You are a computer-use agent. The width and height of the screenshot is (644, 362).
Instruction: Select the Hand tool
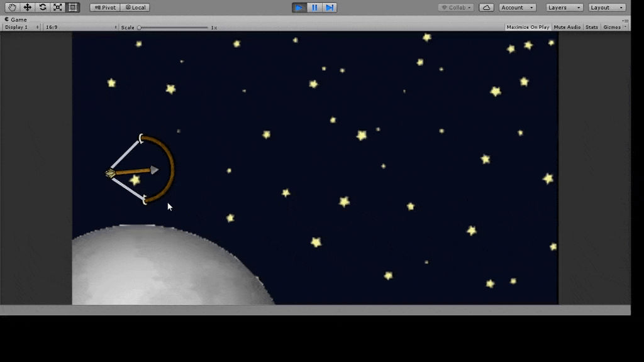click(13, 8)
